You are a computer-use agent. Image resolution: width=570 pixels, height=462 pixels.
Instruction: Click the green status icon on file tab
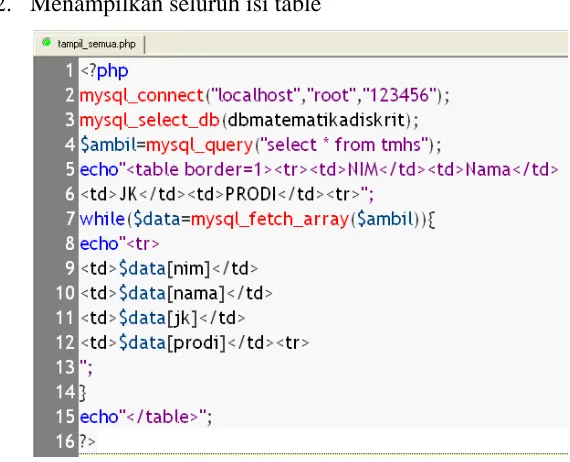(47, 43)
